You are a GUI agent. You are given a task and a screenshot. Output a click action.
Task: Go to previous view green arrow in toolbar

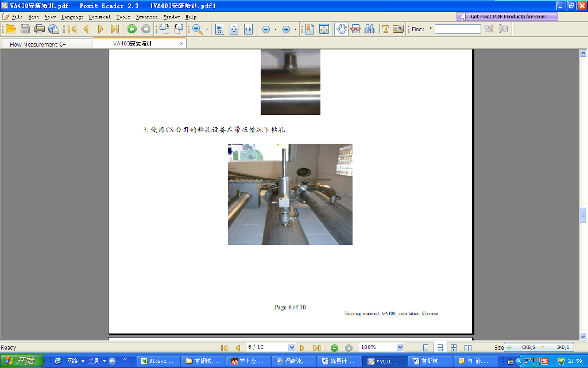click(131, 29)
